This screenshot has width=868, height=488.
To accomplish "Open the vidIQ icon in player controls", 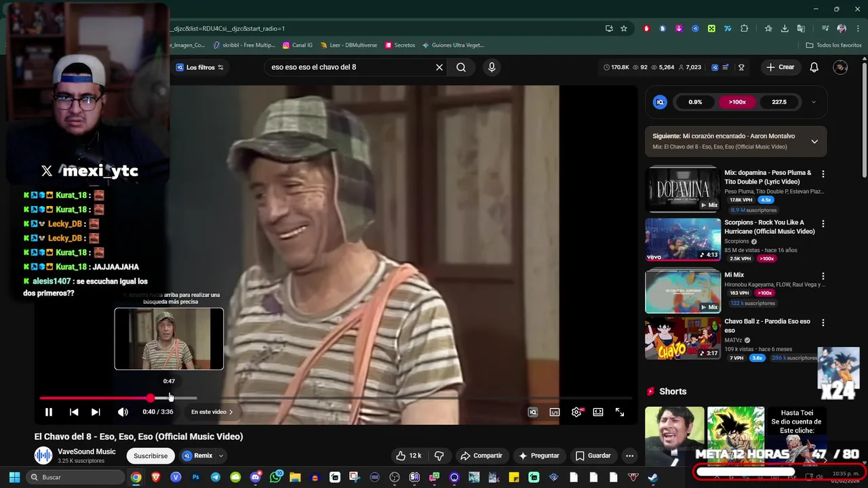I will (x=533, y=412).
